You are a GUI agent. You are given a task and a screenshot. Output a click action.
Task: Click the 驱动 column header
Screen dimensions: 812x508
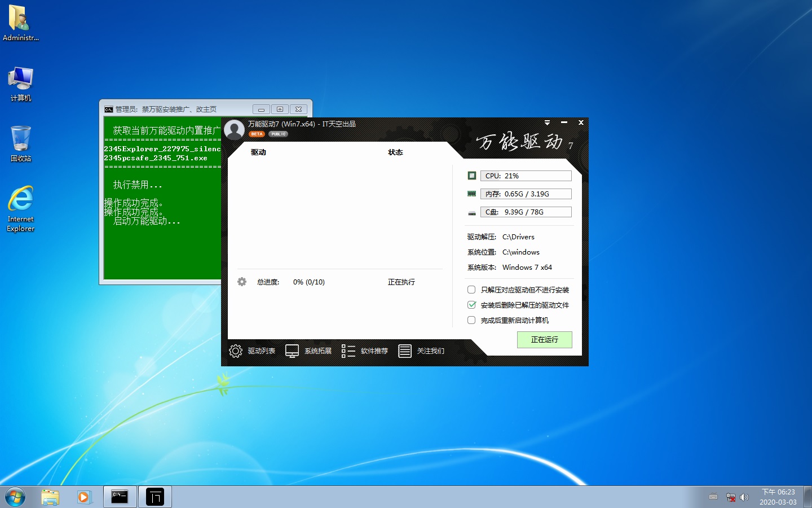pos(258,152)
